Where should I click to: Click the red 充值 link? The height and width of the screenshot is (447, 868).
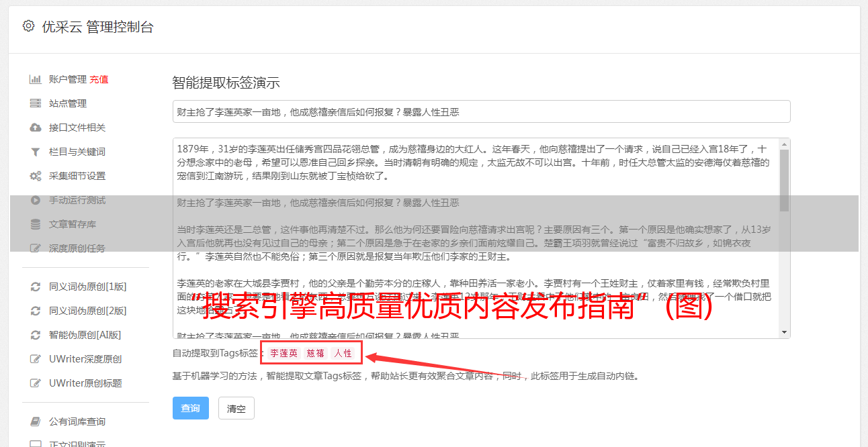[x=99, y=79]
